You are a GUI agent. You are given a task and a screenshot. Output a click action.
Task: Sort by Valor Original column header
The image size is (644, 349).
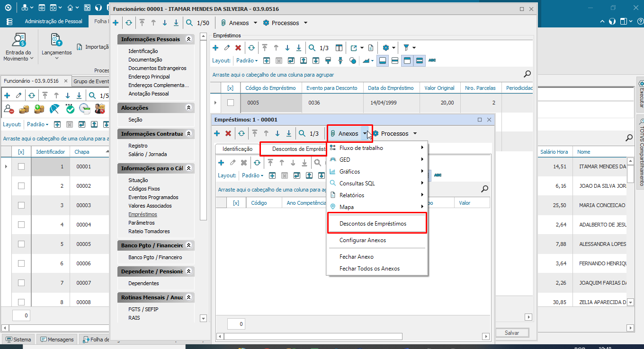(439, 88)
